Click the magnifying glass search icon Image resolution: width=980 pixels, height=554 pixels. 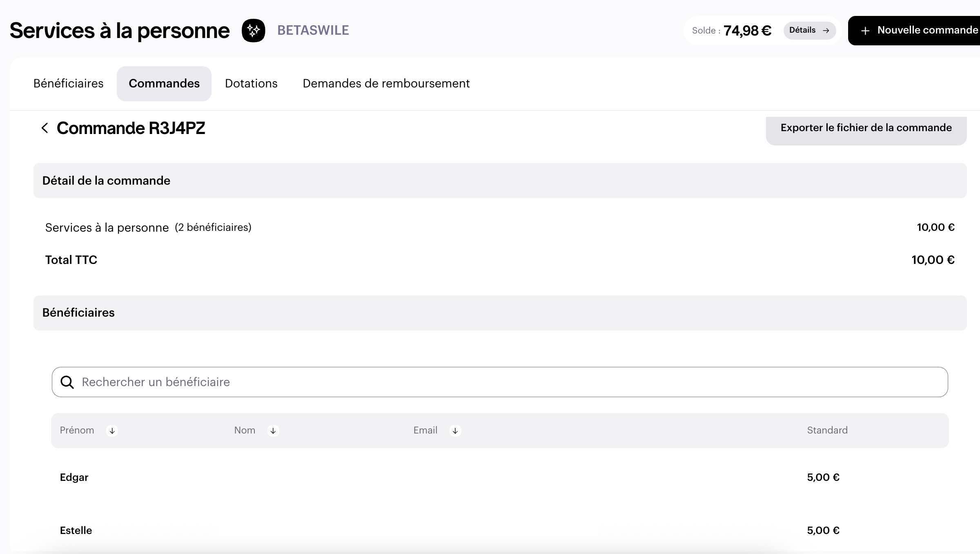click(x=67, y=382)
